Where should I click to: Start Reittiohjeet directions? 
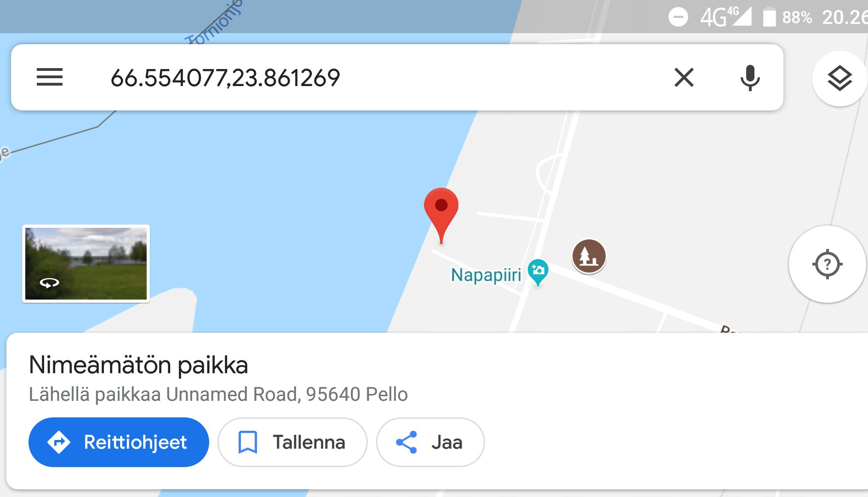(x=119, y=442)
